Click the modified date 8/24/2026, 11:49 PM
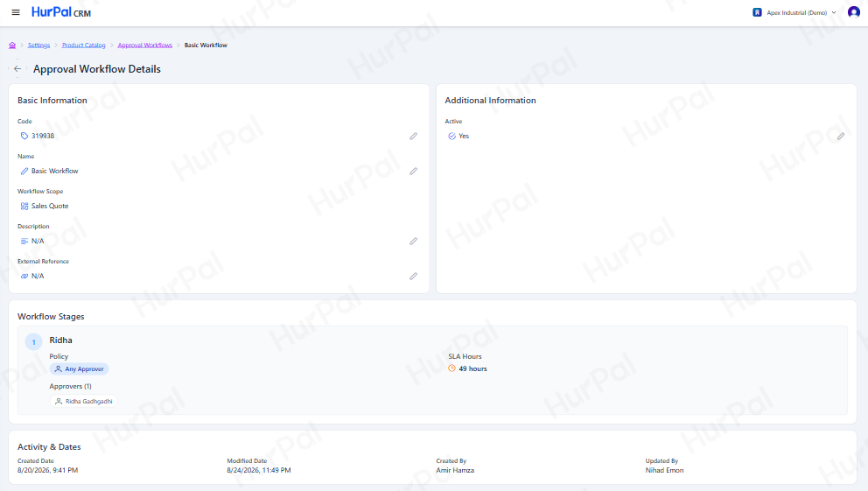 click(x=258, y=471)
